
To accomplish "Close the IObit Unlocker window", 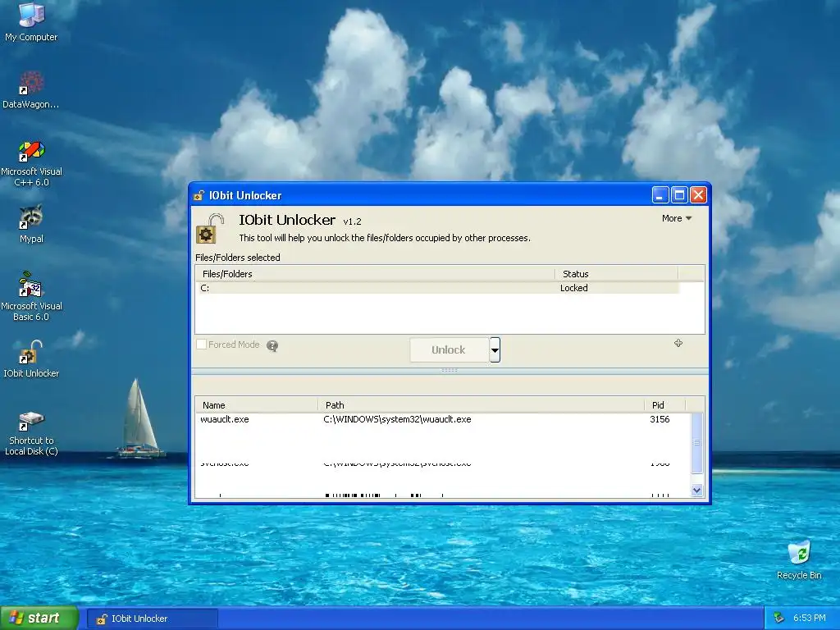I will click(x=698, y=195).
